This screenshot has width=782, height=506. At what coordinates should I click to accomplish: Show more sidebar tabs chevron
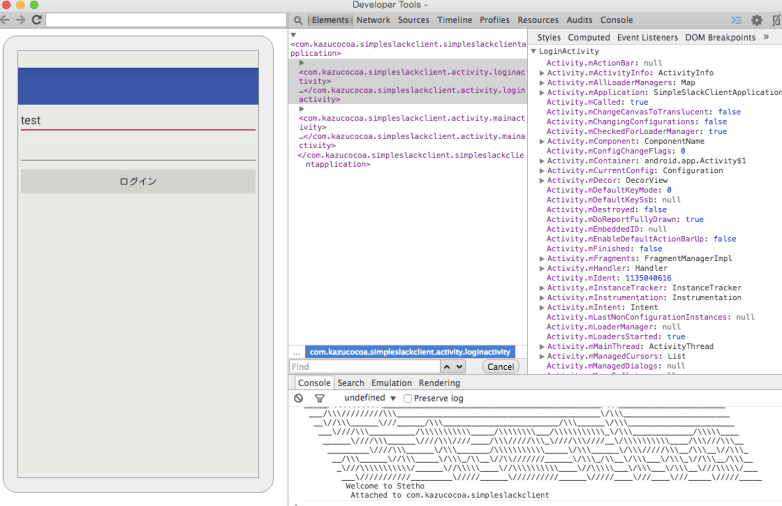tap(766, 37)
